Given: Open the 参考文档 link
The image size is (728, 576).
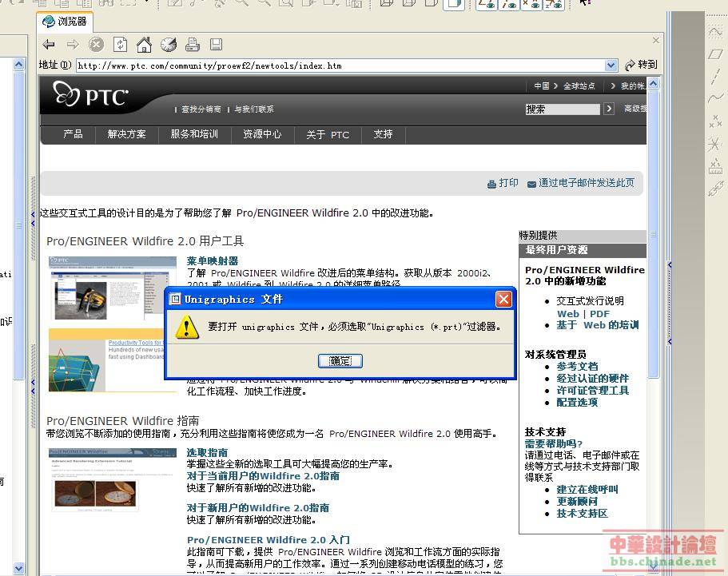Looking at the screenshot, I should (x=577, y=366).
